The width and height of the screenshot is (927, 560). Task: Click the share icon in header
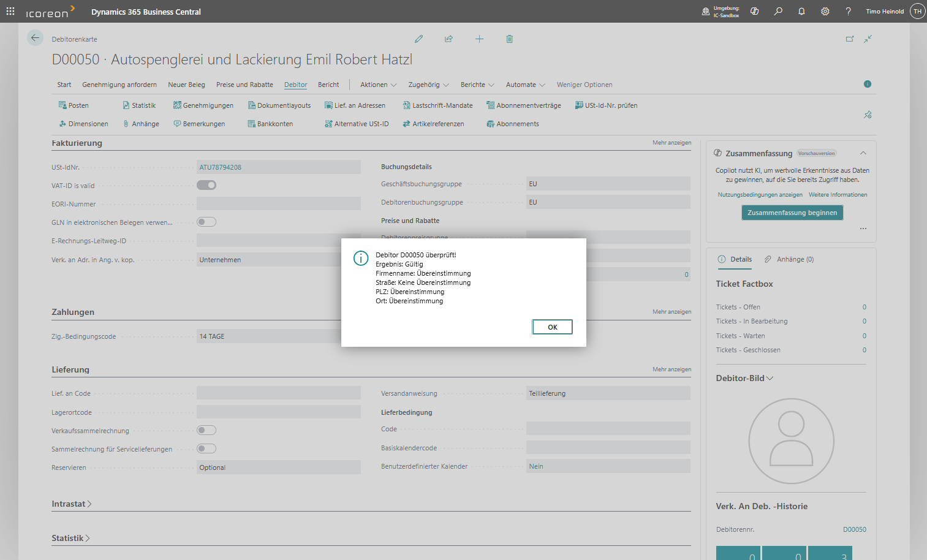coord(448,39)
